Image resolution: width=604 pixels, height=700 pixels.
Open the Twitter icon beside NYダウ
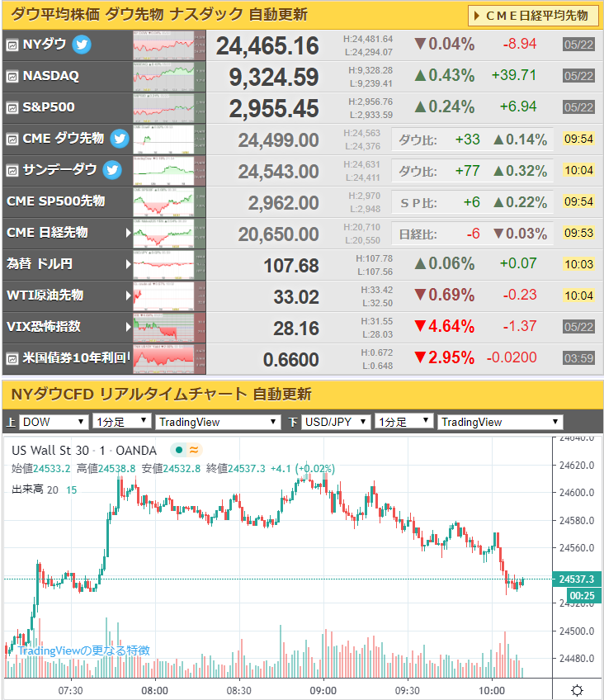point(82,45)
